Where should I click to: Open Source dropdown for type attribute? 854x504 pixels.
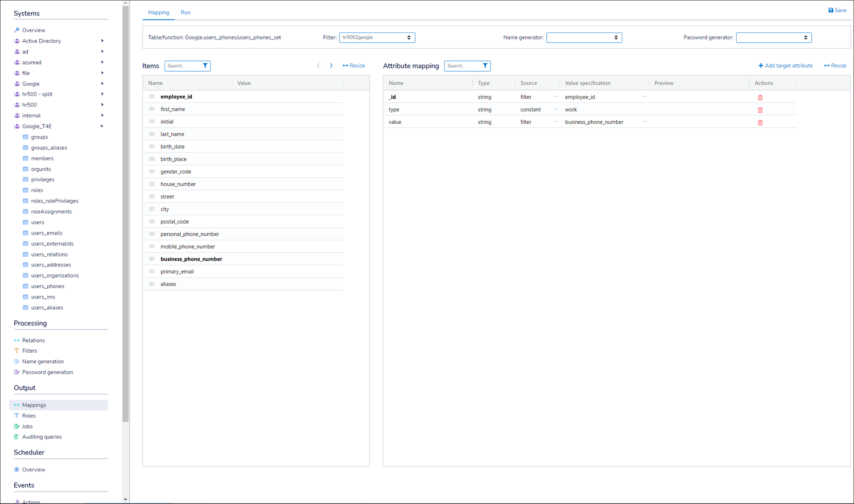click(x=538, y=109)
